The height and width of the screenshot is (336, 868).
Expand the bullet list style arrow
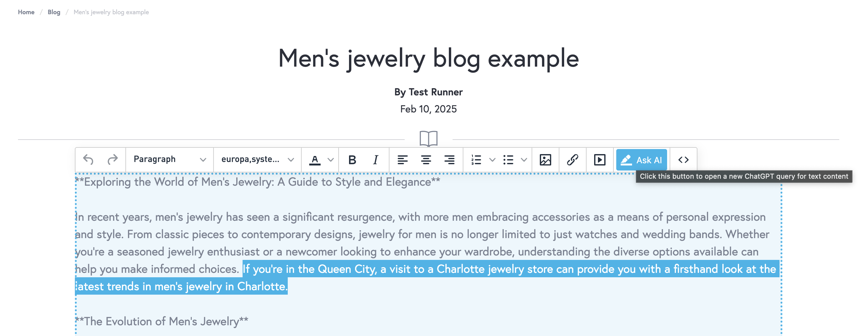coord(524,160)
